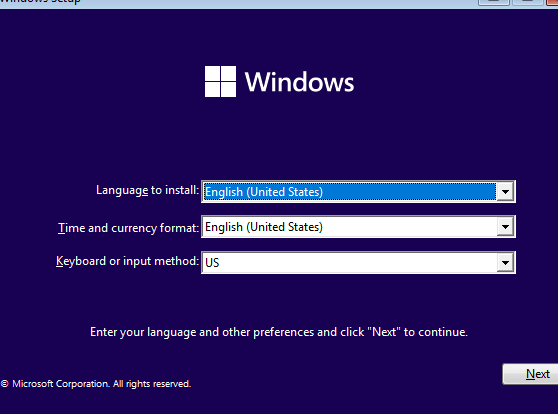
Task: Expand Keyboard or input method dropdown arrow
Action: point(505,263)
